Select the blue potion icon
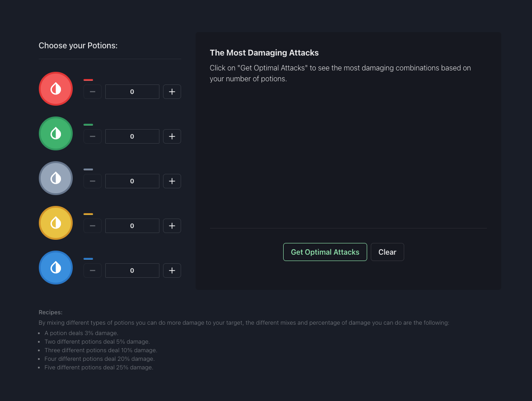 pyautogui.click(x=56, y=267)
